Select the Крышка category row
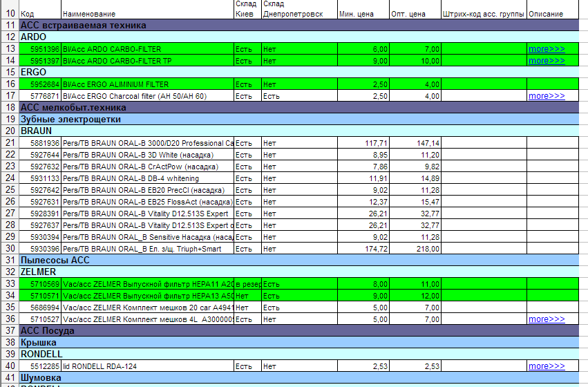The image size is (588, 387). [299, 342]
